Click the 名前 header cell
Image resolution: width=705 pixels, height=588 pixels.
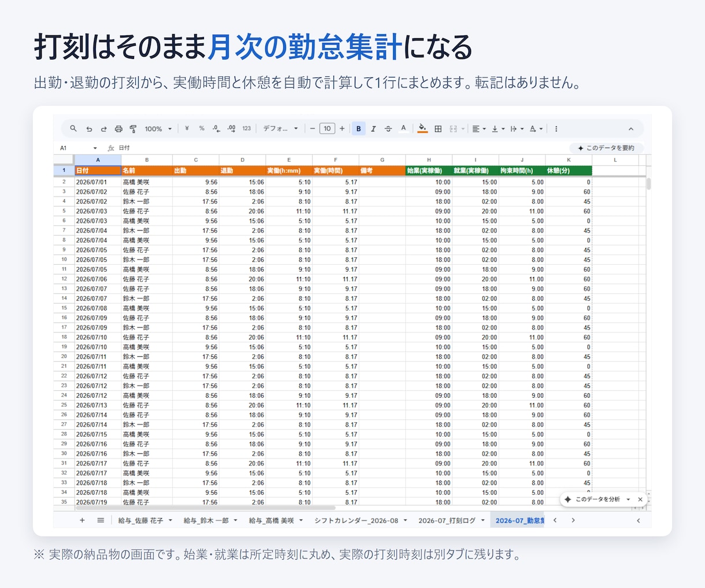pos(147,171)
